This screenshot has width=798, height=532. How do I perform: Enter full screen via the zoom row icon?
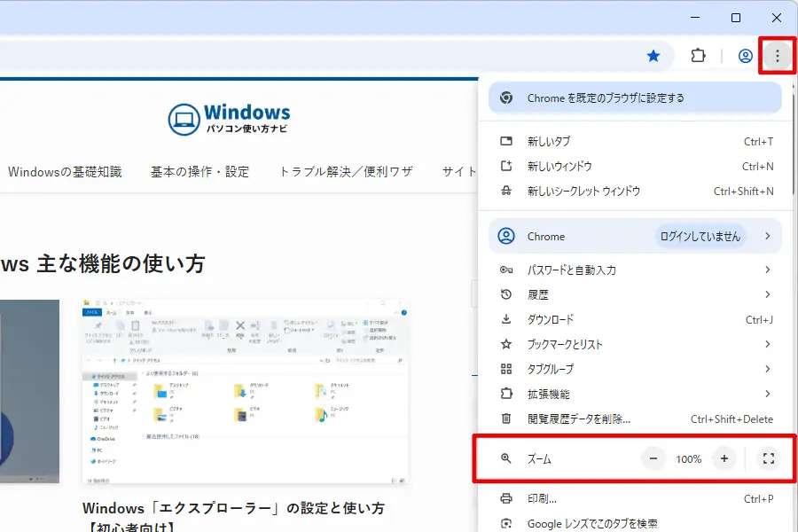(769, 458)
